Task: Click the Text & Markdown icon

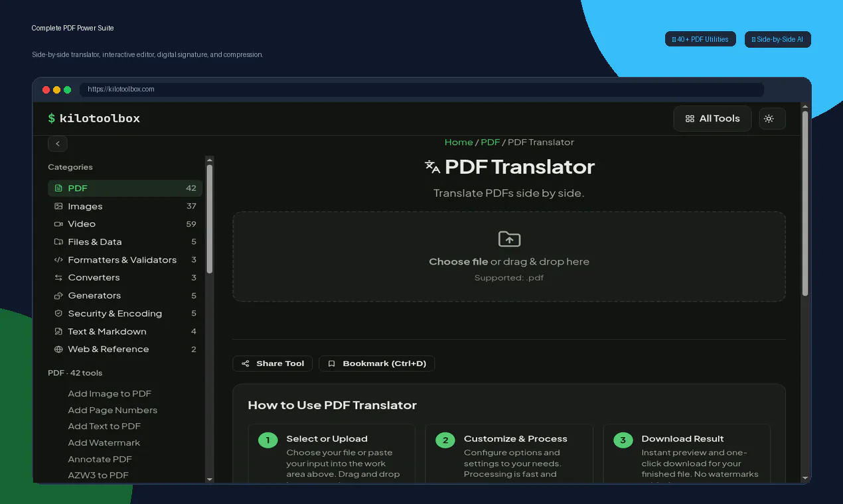Action: click(x=58, y=332)
